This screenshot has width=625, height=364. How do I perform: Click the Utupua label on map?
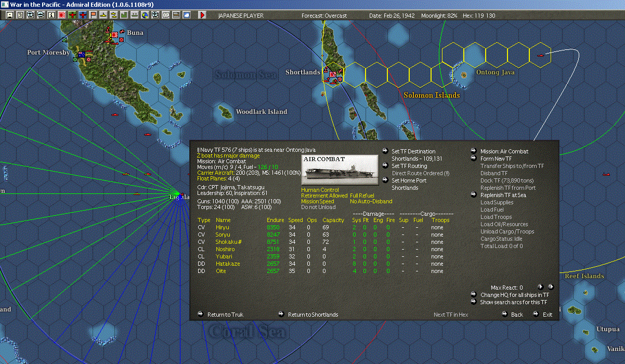click(x=607, y=329)
